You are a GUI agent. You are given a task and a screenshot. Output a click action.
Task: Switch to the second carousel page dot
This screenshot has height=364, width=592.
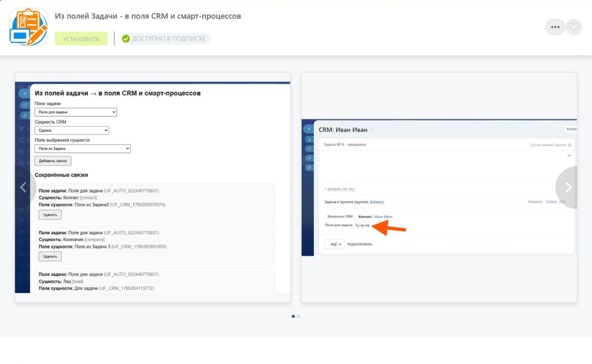[x=299, y=316]
